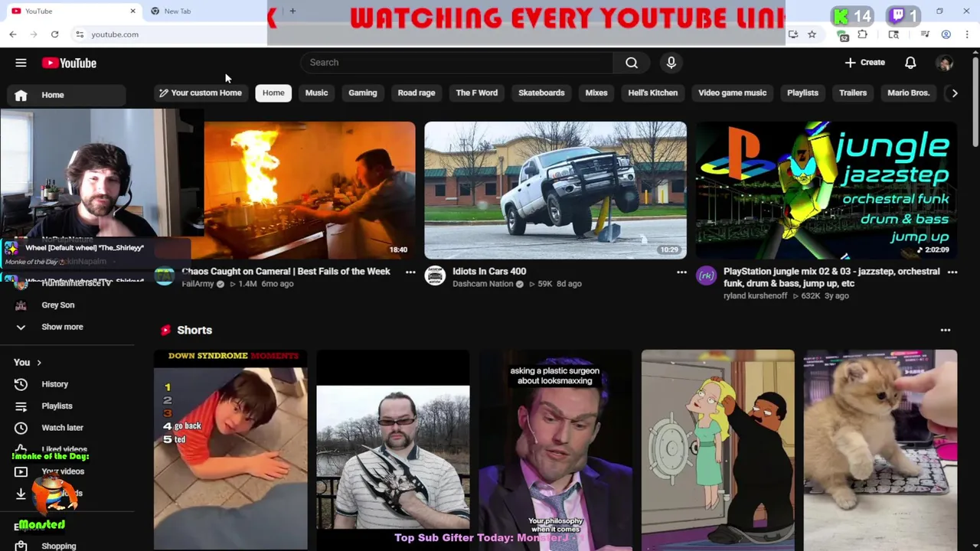Show more chips with right arrow
The width and height of the screenshot is (980, 551).
point(954,93)
